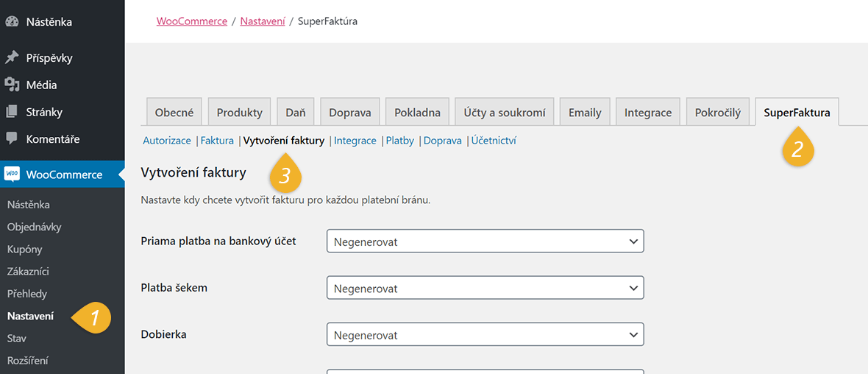Open Nástěnka in top admin menu

(49, 22)
